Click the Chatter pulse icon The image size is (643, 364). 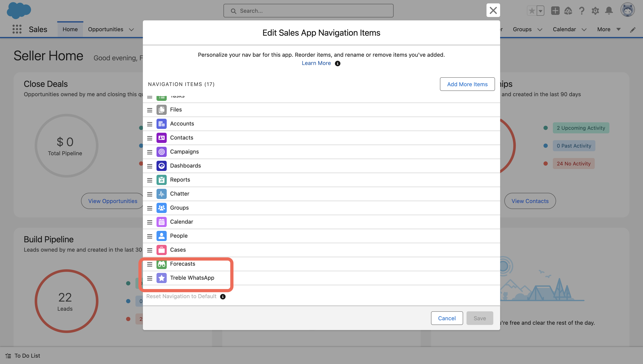pyautogui.click(x=161, y=194)
